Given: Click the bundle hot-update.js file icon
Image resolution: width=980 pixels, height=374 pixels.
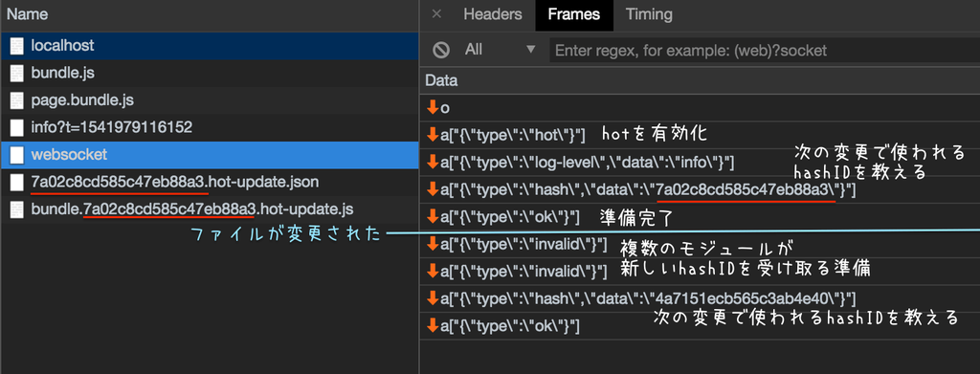Looking at the screenshot, I should (x=17, y=209).
